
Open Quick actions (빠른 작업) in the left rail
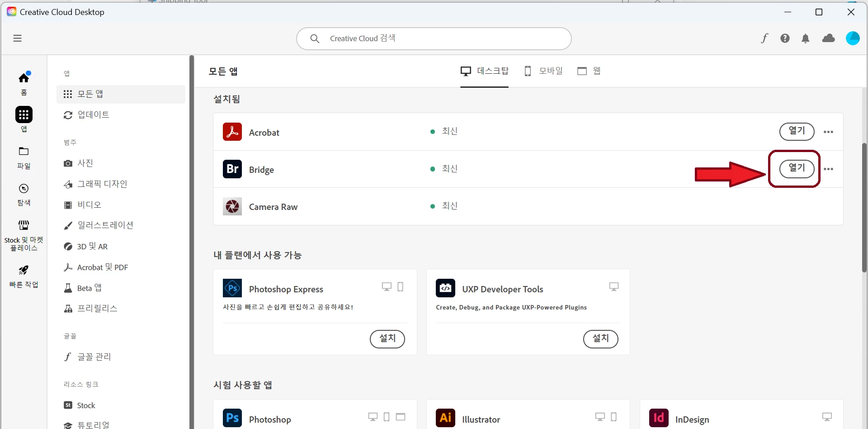click(24, 277)
